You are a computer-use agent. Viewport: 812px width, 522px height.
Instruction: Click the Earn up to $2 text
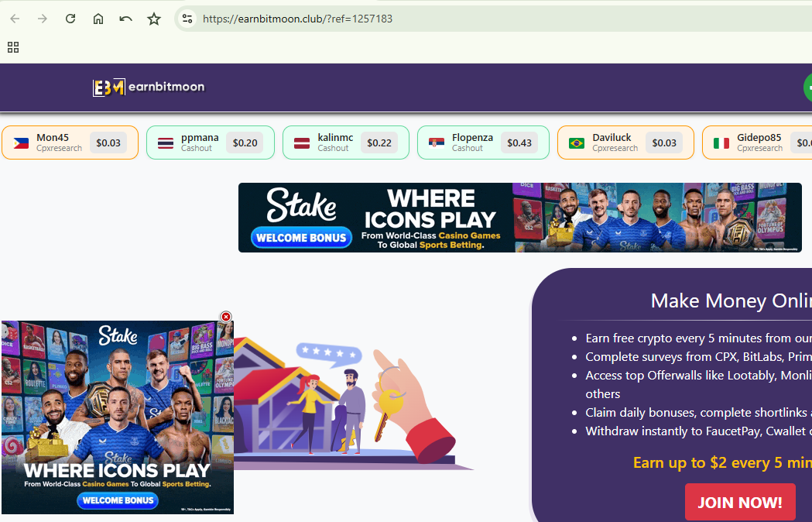tap(722, 462)
